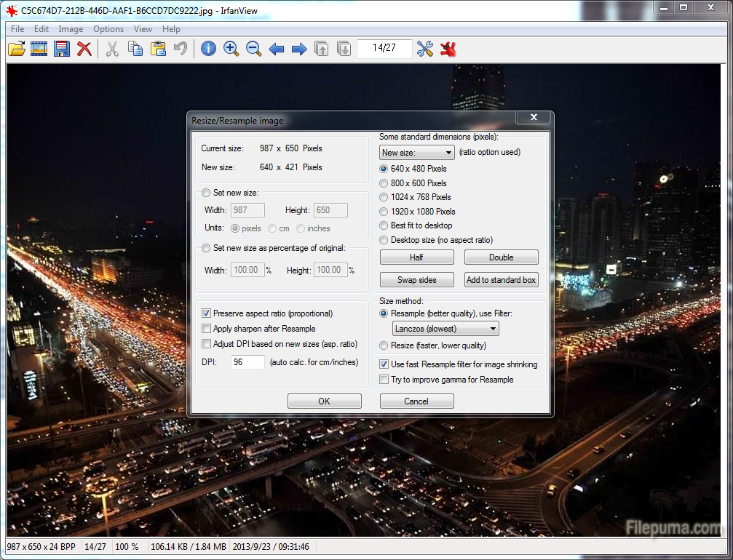Open the Settings wrench icon

pyautogui.click(x=424, y=49)
